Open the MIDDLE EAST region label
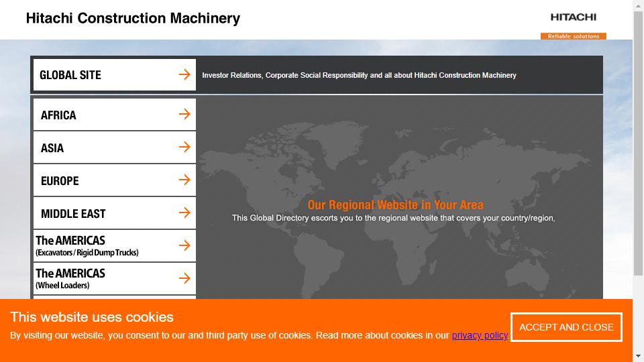Viewport: 644px width, 362px height. click(x=73, y=214)
